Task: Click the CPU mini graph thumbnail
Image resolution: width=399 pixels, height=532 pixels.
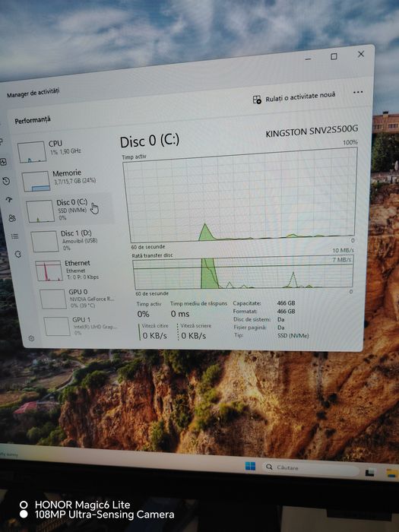Action: pyautogui.click(x=32, y=152)
